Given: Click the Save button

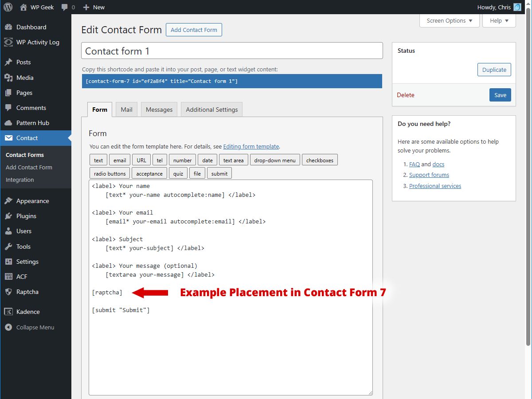Looking at the screenshot, I should pos(500,95).
